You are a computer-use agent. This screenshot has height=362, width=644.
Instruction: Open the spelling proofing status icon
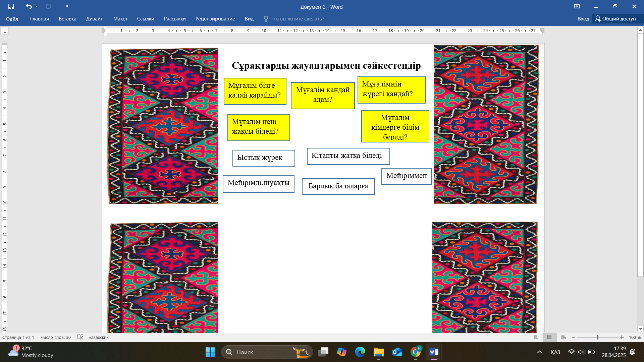point(80,337)
